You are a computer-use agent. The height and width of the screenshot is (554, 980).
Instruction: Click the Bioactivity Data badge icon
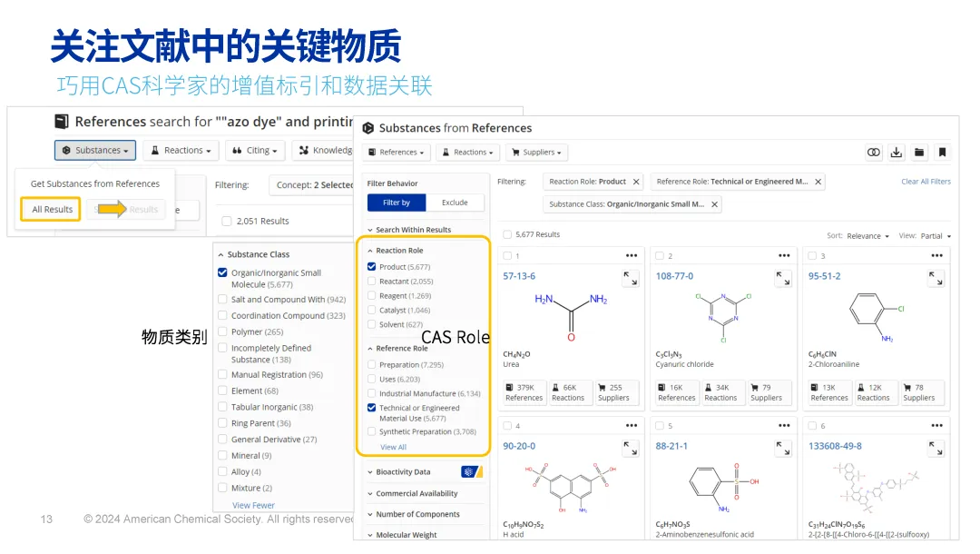pyautogui.click(x=471, y=472)
